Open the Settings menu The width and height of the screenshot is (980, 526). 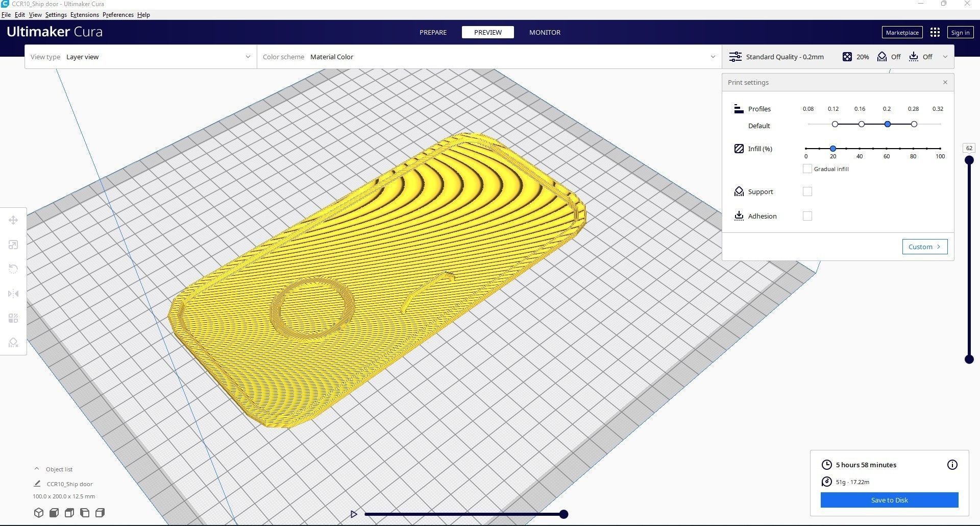[56, 15]
